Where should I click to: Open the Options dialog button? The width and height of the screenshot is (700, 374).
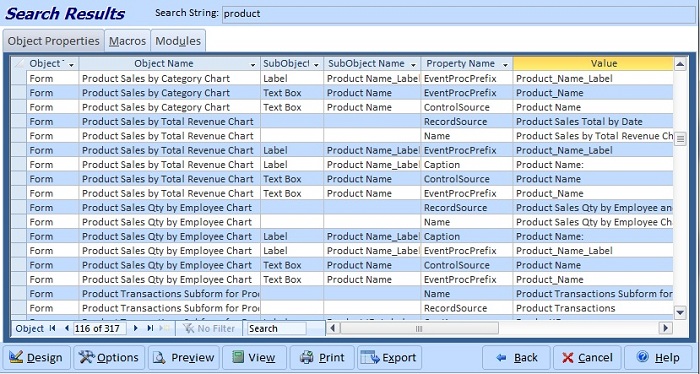coord(109,357)
